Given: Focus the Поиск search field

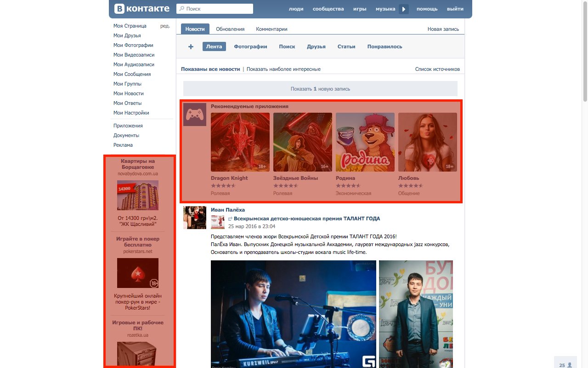Looking at the screenshot, I should (215, 9).
